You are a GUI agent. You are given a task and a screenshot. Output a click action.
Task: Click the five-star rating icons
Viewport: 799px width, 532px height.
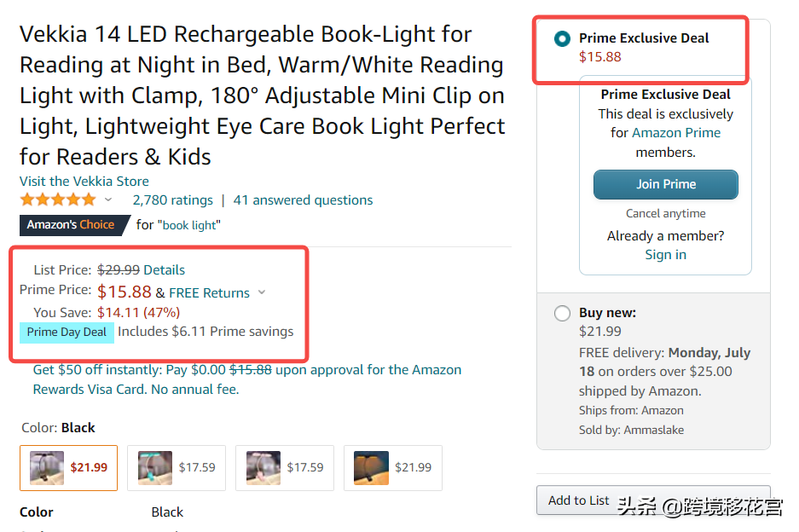point(58,200)
